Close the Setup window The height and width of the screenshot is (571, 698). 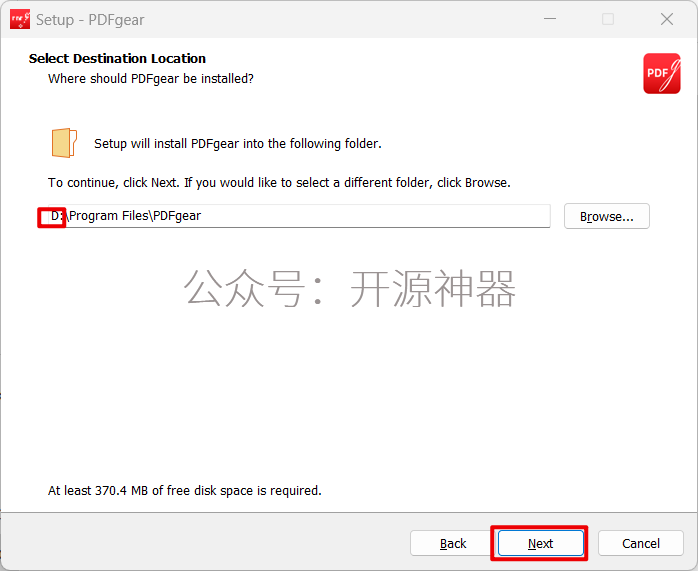tap(666, 19)
